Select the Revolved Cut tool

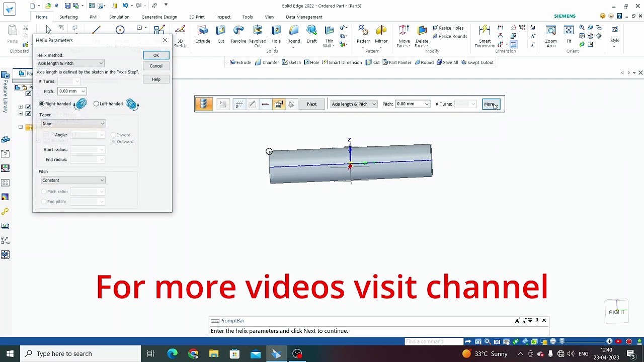coord(257,36)
